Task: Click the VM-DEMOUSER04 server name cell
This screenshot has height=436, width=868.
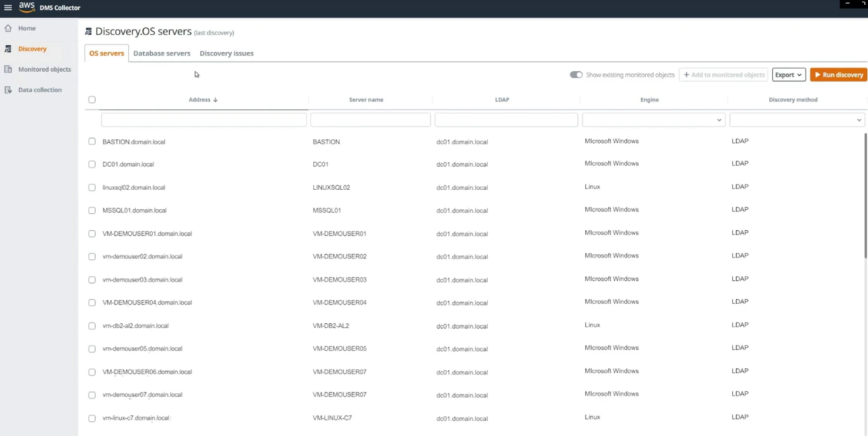Action: click(340, 303)
